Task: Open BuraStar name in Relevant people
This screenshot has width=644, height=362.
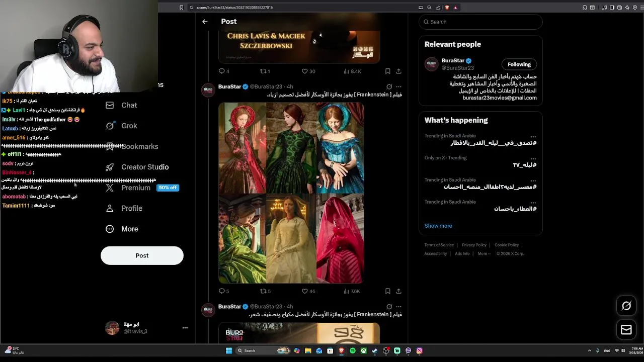Action: click(x=453, y=60)
